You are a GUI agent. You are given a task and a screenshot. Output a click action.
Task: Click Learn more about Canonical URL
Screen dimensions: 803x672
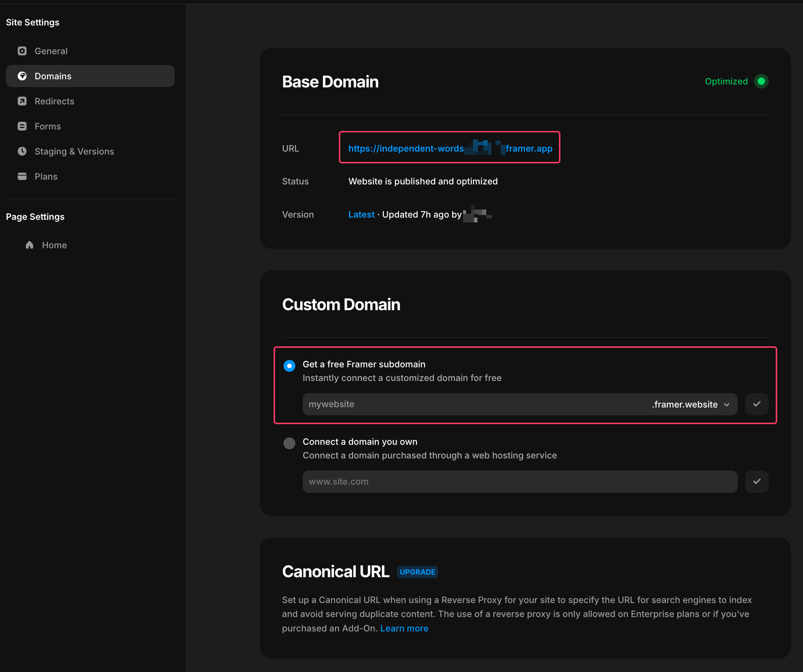(x=404, y=628)
